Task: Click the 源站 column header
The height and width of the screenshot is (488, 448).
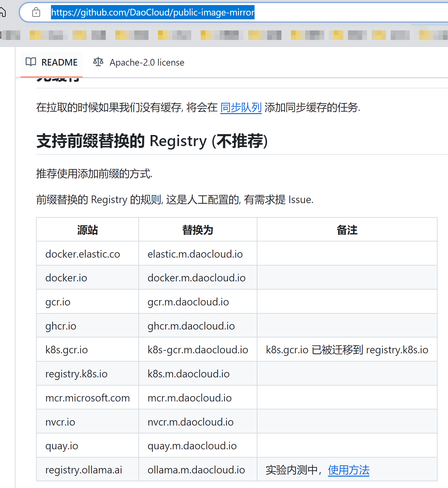Action: 87,230
